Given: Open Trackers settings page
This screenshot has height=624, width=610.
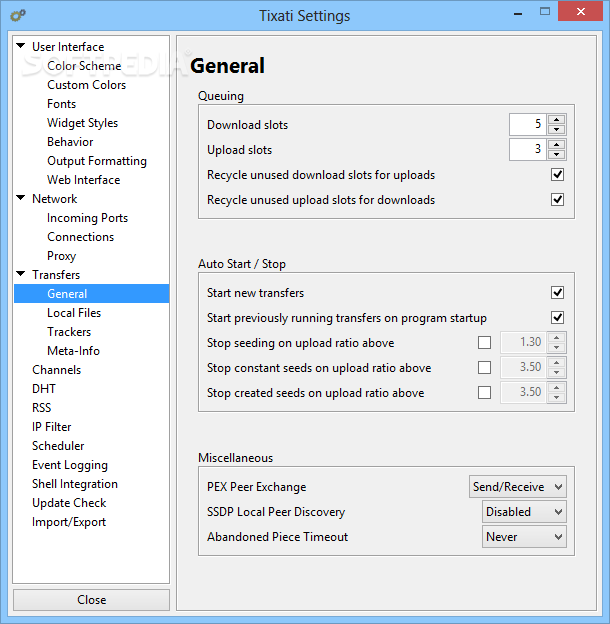Looking at the screenshot, I should click(x=69, y=332).
